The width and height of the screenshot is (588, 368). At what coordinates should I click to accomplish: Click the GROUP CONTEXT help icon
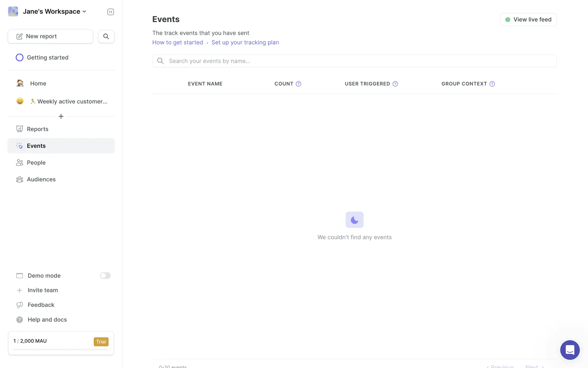tap(492, 84)
